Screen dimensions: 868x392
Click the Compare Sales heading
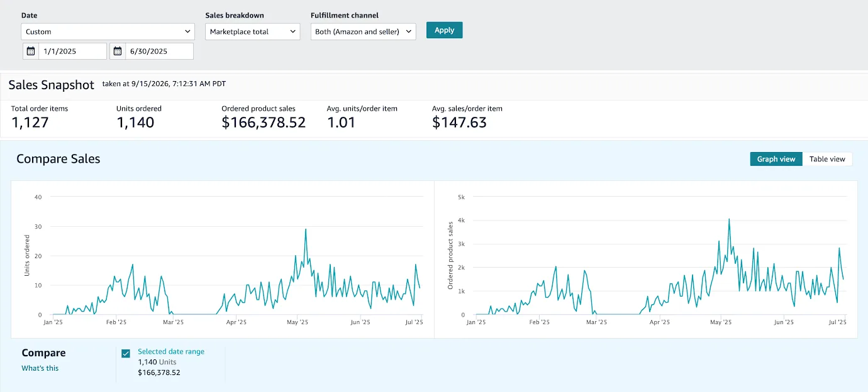click(x=58, y=159)
